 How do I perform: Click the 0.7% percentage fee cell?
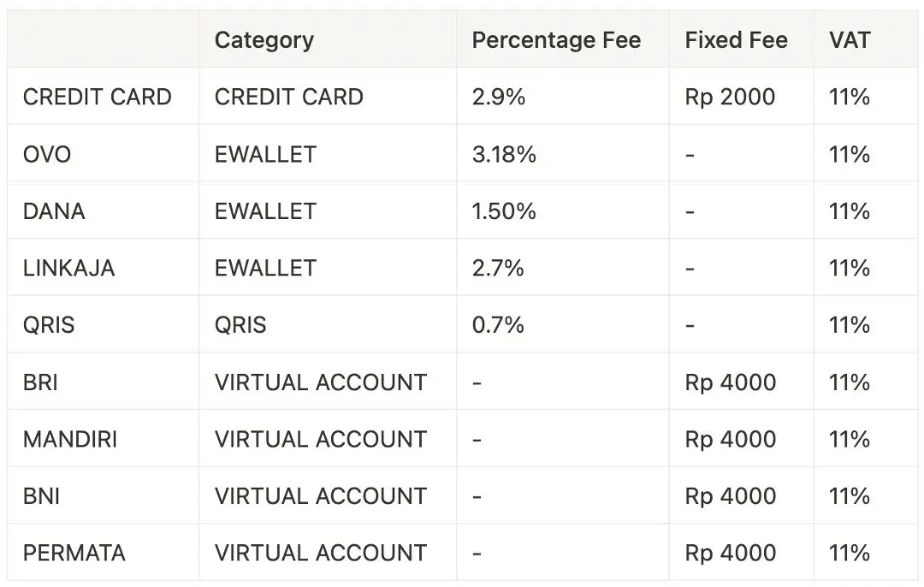click(x=498, y=325)
